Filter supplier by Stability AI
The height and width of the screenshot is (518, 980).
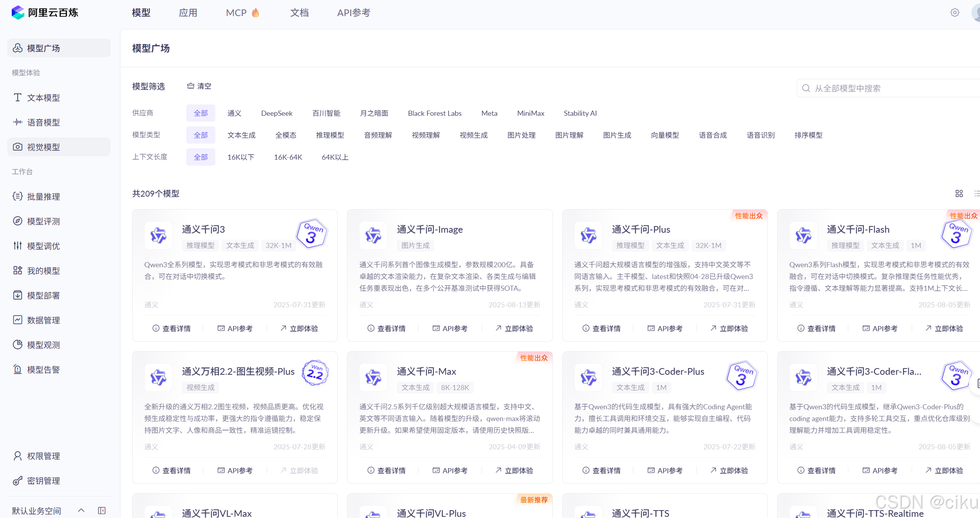coord(580,113)
